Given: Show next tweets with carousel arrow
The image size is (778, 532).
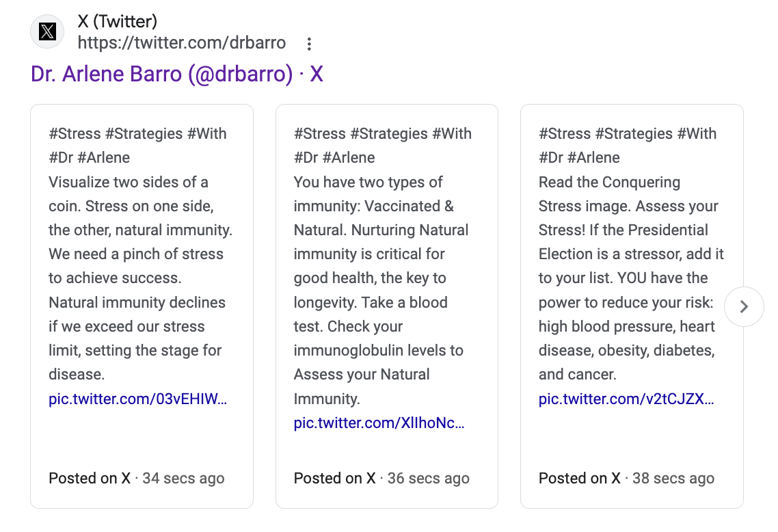Looking at the screenshot, I should [x=744, y=307].
